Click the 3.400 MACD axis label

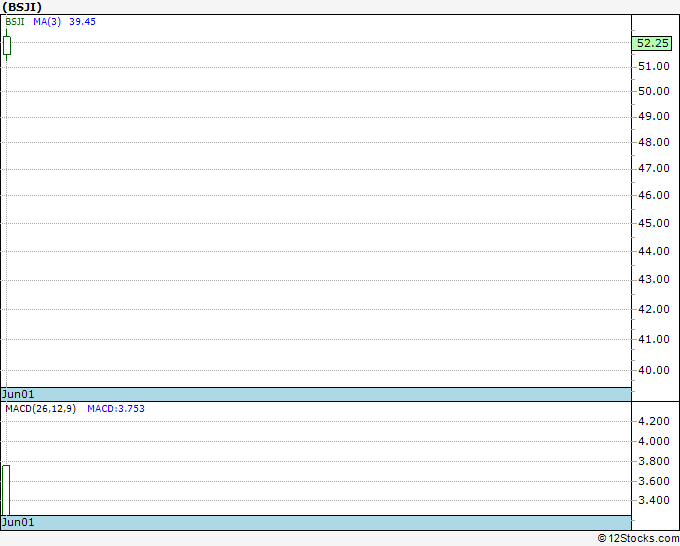pyautogui.click(x=654, y=500)
